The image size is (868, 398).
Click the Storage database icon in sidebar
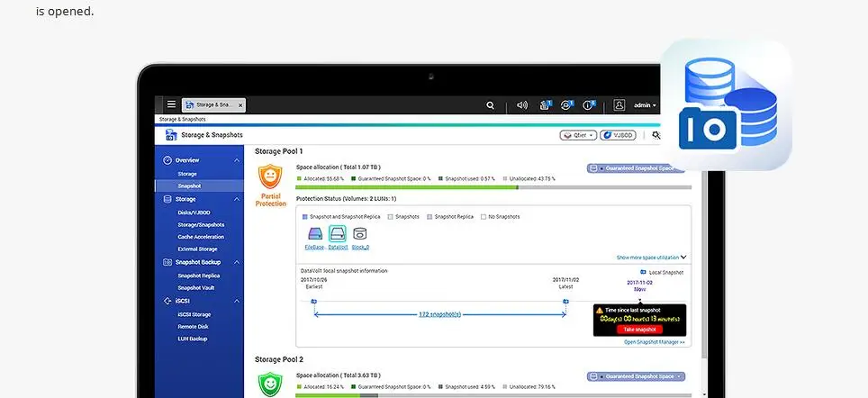167,199
